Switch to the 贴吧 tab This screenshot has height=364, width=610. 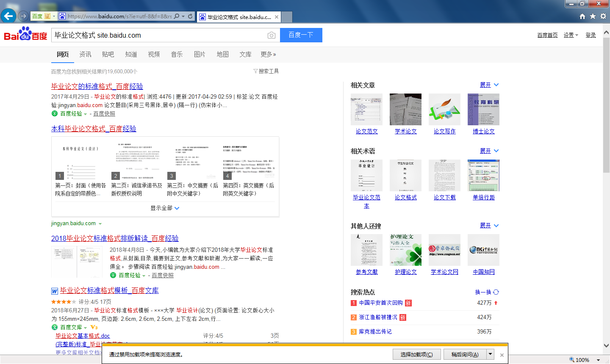[x=108, y=54]
